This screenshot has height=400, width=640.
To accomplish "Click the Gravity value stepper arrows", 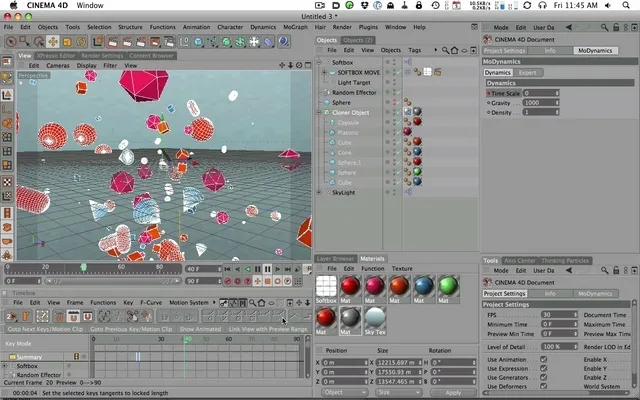I will 557,102.
